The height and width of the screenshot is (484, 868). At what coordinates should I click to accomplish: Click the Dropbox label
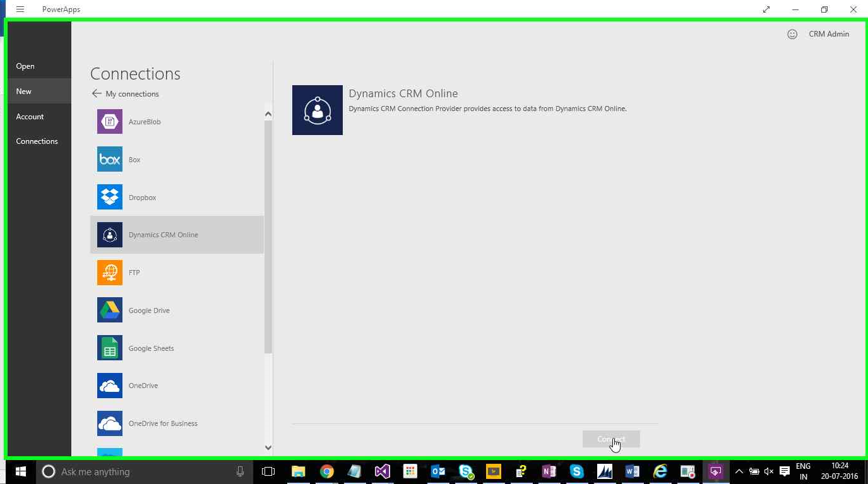pyautogui.click(x=142, y=198)
